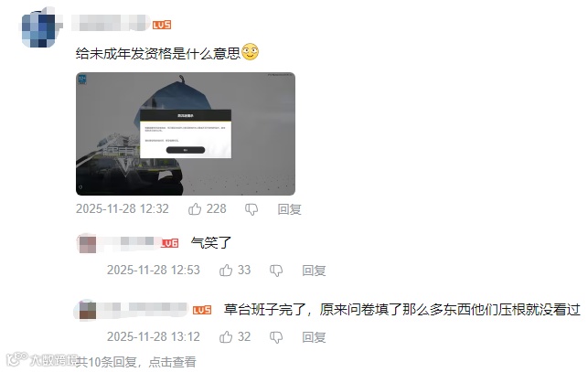
Task: Dislike the "气笑了" reply
Action: pos(276,271)
